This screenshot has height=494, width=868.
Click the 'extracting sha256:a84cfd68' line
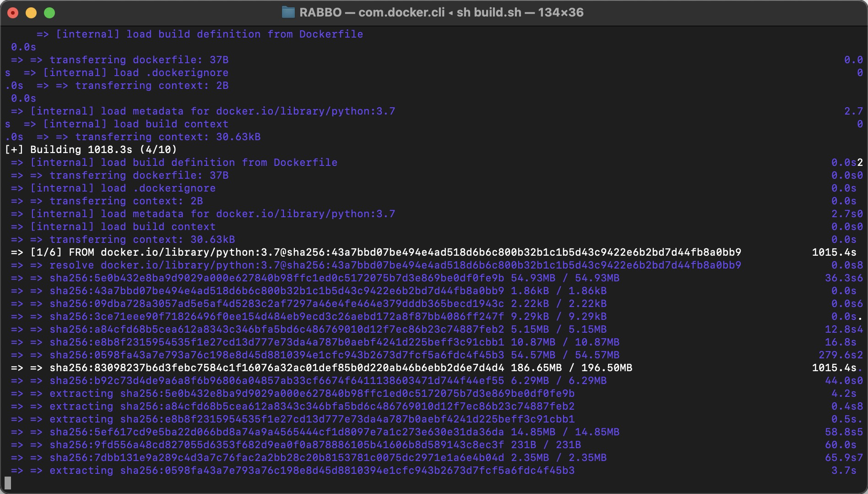[311, 406]
